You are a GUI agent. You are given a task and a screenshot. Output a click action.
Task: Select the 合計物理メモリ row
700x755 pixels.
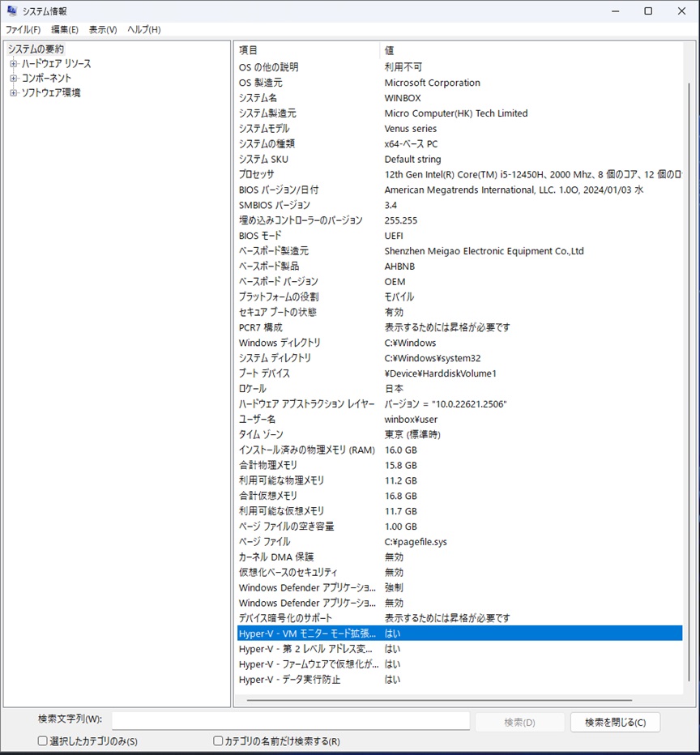coord(459,465)
